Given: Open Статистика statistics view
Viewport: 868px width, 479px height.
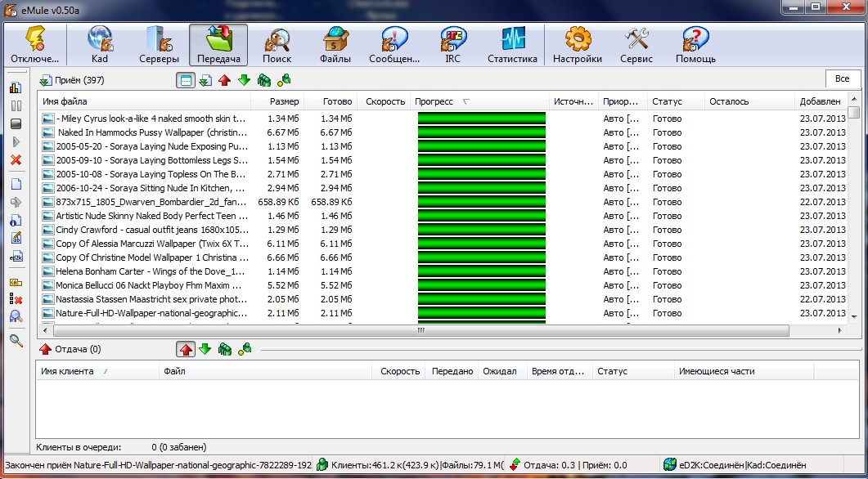Looking at the screenshot, I should pyautogui.click(x=512, y=45).
